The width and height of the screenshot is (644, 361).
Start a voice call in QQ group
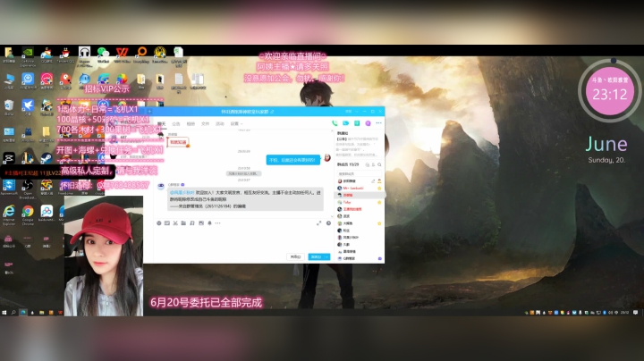click(335, 123)
